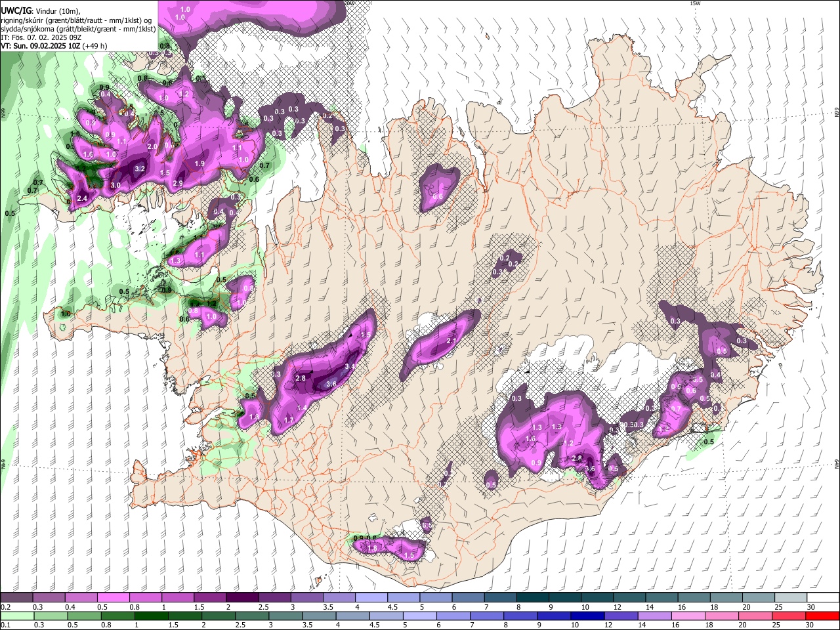This screenshot has width=840, height=630.
Task: Click the mid-green 0.5 swatch in lower legend row
Action: click(83, 616)
